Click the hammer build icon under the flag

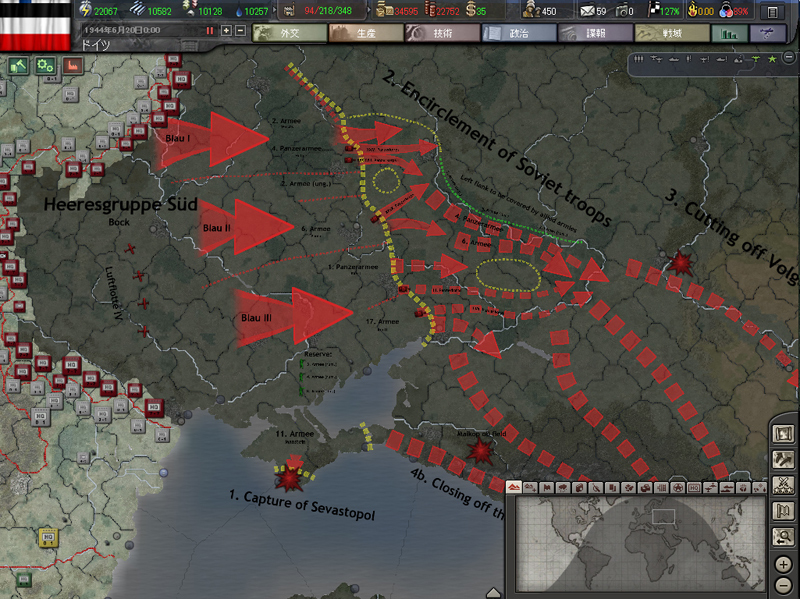click(18, 66)
